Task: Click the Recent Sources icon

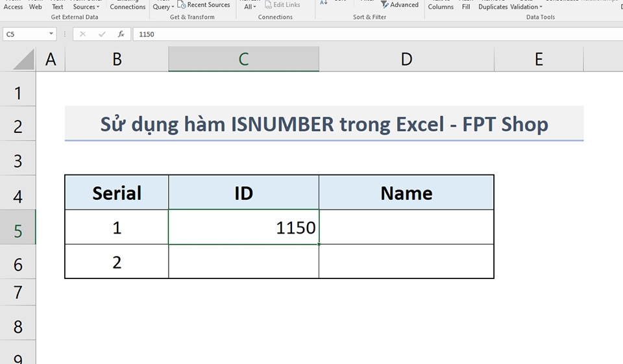Action: [x=182, y=5]
